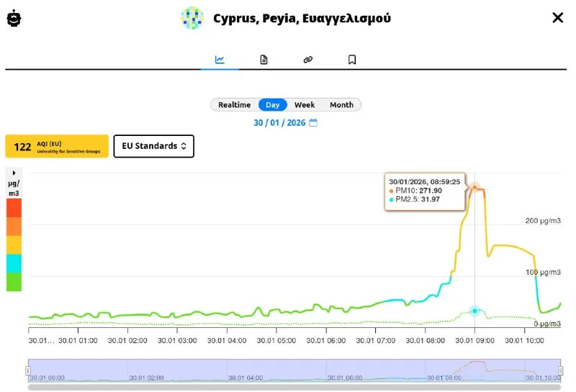Click the PM10 peak marker on chart

tap(474, 188)
